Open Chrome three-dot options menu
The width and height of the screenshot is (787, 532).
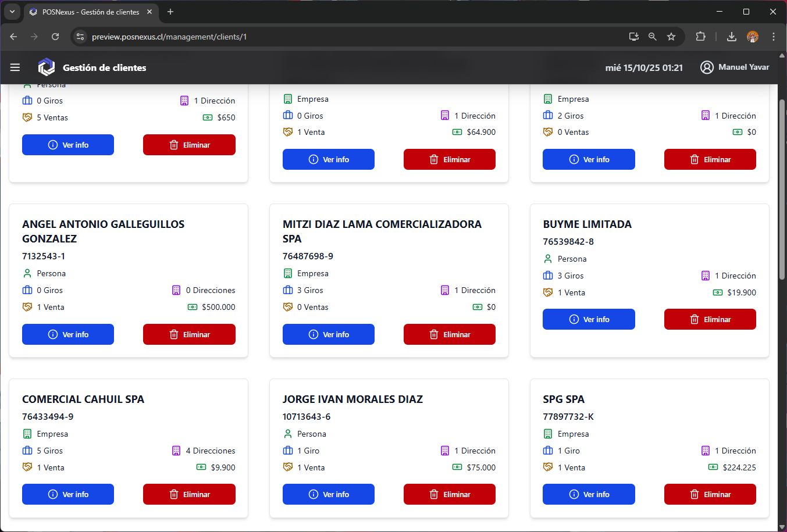(x=773, y=37)
